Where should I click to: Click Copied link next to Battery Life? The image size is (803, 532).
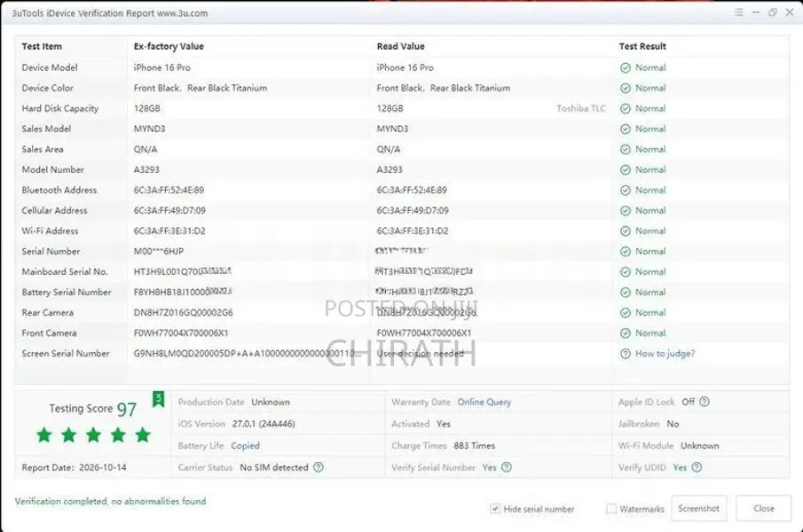click(245, 445)
